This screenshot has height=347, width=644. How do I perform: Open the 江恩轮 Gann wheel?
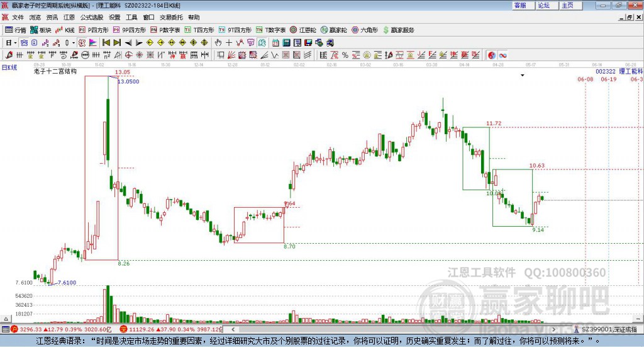pos(303,30)
